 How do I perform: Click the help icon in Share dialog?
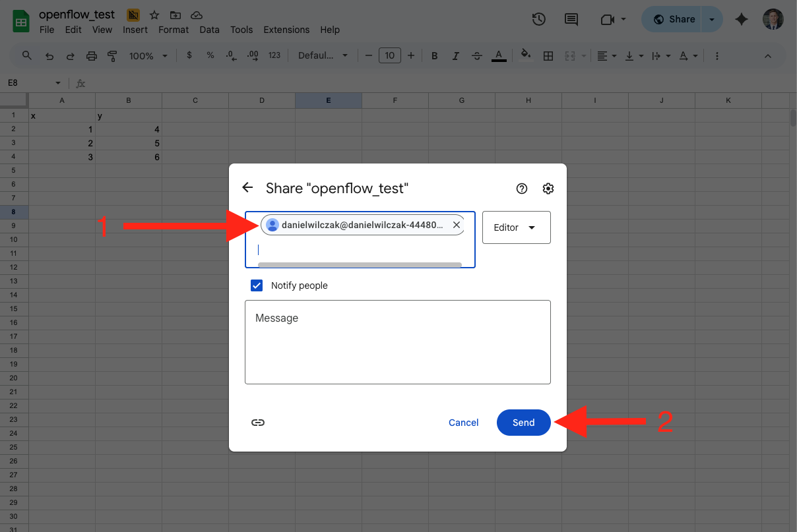(522, 189)
